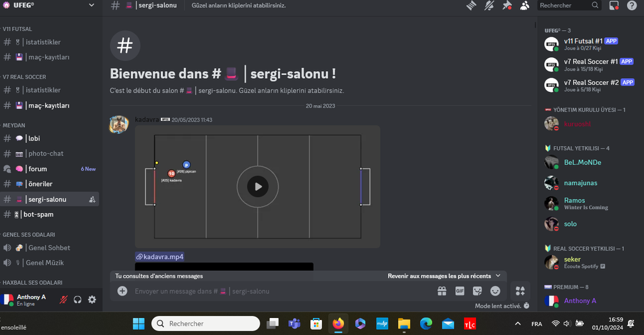Screen dimensions: 644x335
Task: Unmute the microphone
Action: [63, 300]
